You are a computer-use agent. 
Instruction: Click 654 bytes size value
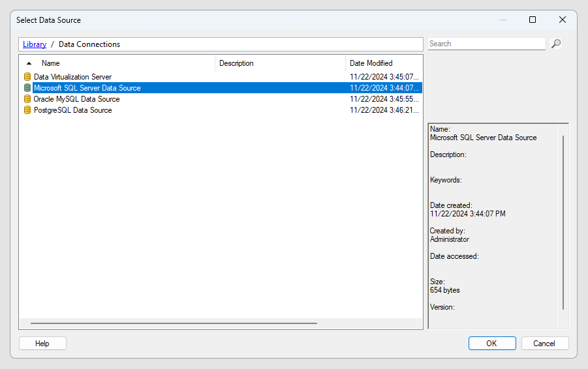coord(444,290)
